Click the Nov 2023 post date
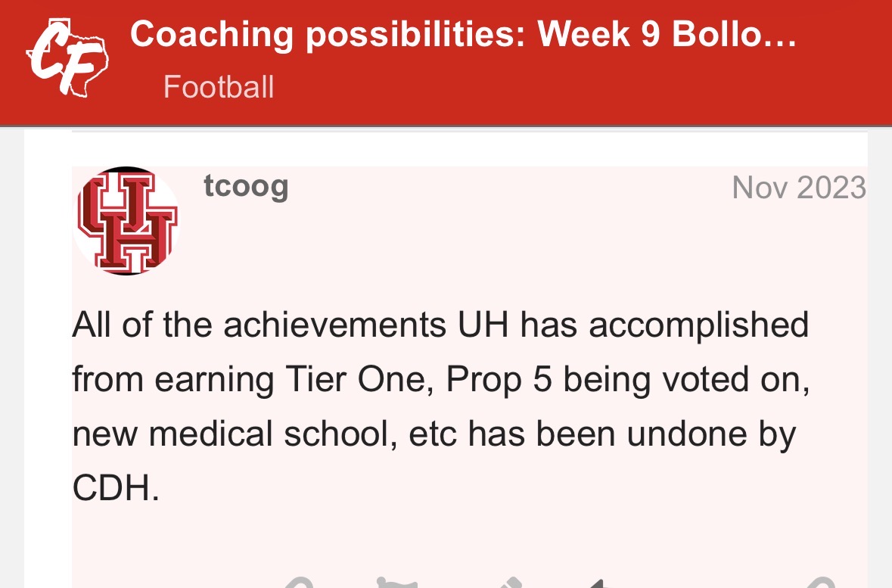This screenshot has height=588, width=892. click(x=798, y=188)
